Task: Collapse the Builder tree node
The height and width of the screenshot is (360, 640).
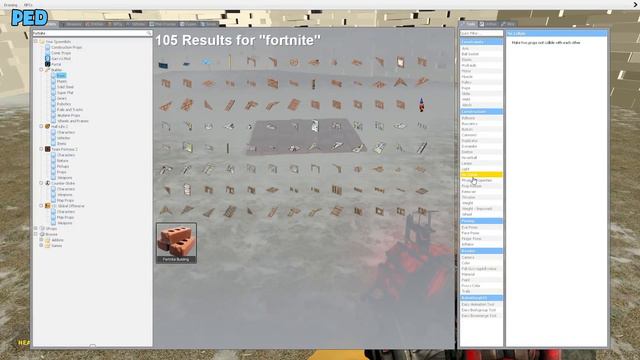Action: 41,70
